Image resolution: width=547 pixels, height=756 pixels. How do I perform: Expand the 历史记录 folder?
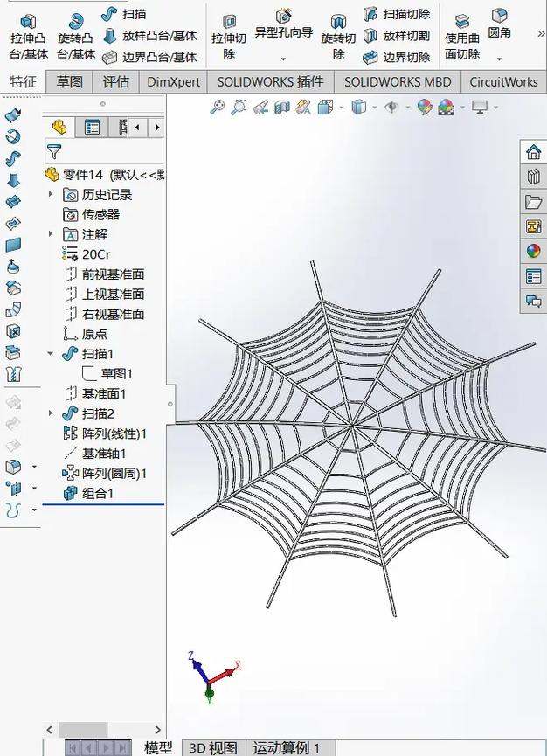(x=51, y=194)
